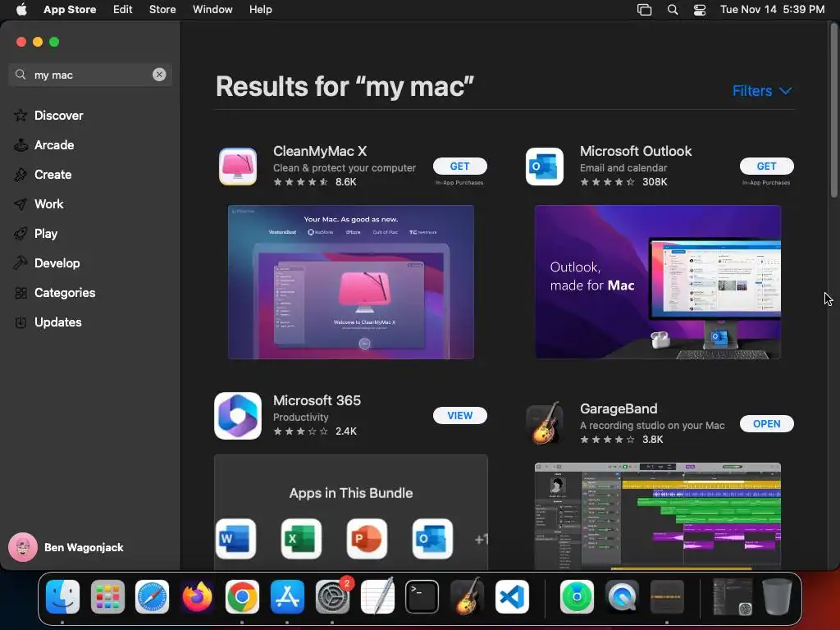Click the date and time in menu bar
840x630 pixels.
click(772, 9)
